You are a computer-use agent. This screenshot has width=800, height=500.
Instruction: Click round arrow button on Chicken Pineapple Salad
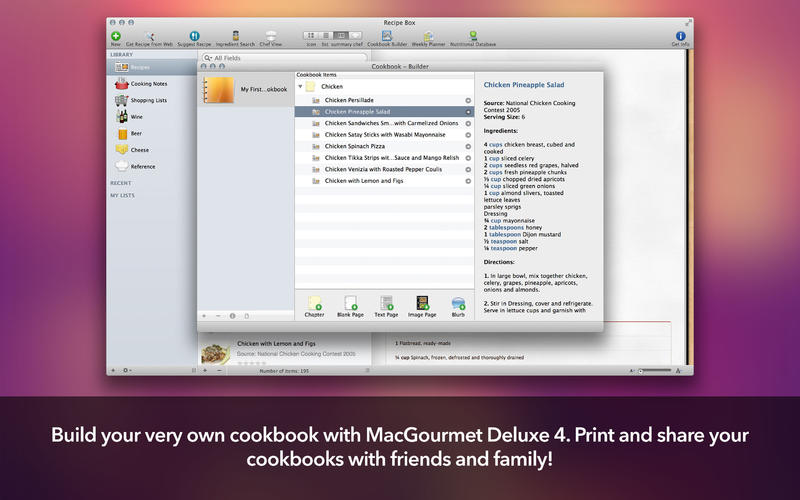click(468, 112)
